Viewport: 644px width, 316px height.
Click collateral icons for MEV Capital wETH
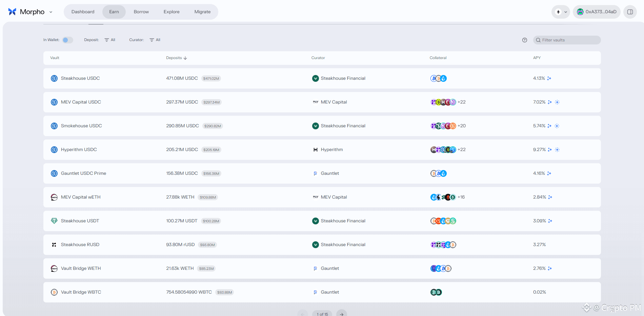click(447, 197)
